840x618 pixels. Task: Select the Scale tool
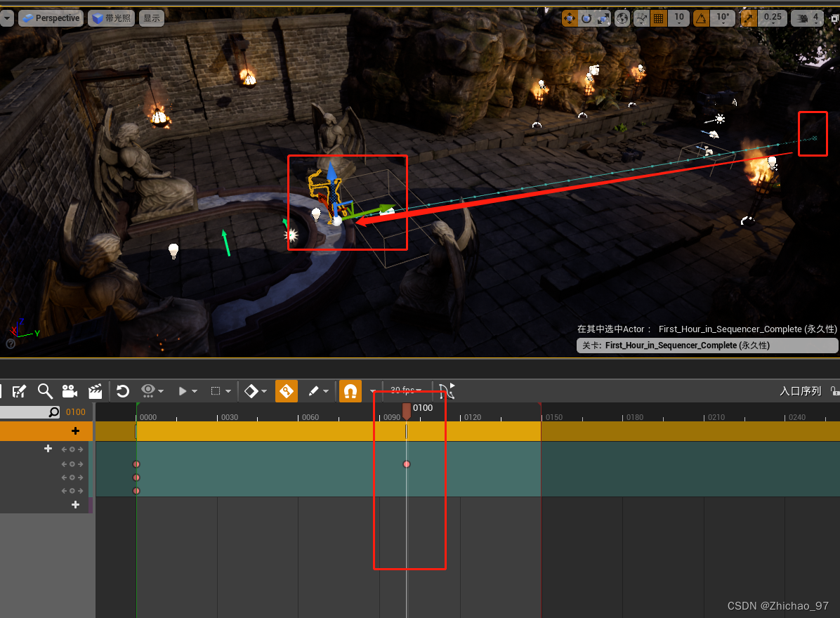pyautogui.click(x=603, y=18)
